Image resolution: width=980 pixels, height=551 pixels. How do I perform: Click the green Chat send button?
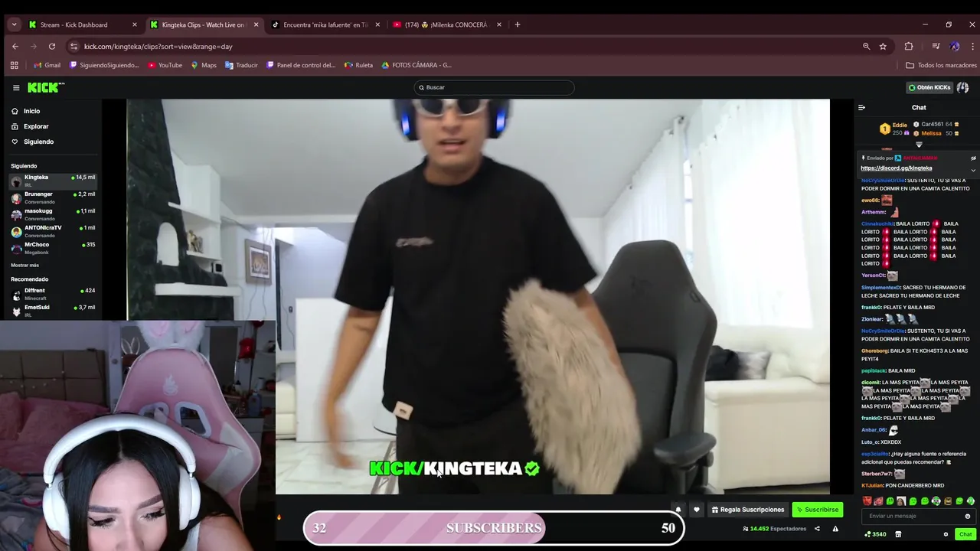[965, 534]
